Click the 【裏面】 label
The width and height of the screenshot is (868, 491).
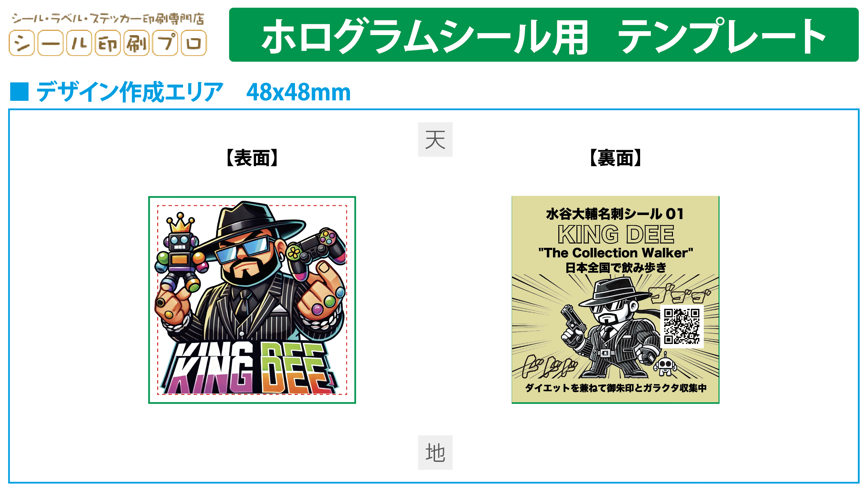[615, 158]
